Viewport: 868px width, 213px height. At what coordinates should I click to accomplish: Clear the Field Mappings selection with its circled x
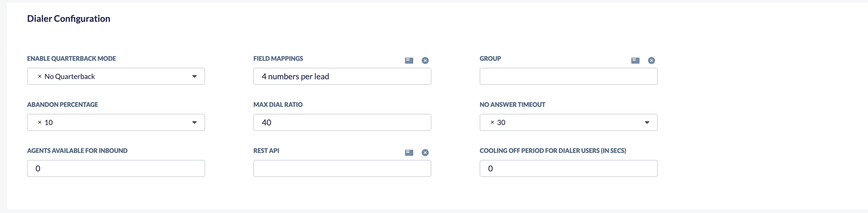coord(425,60)
